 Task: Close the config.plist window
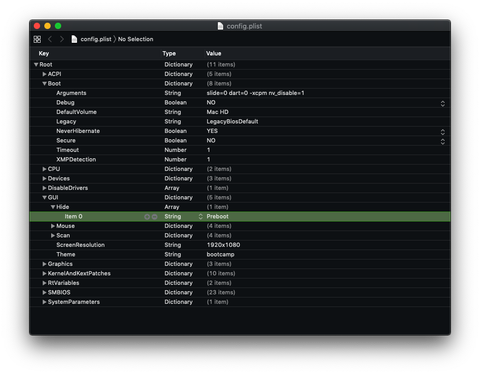tap(37, 26)
